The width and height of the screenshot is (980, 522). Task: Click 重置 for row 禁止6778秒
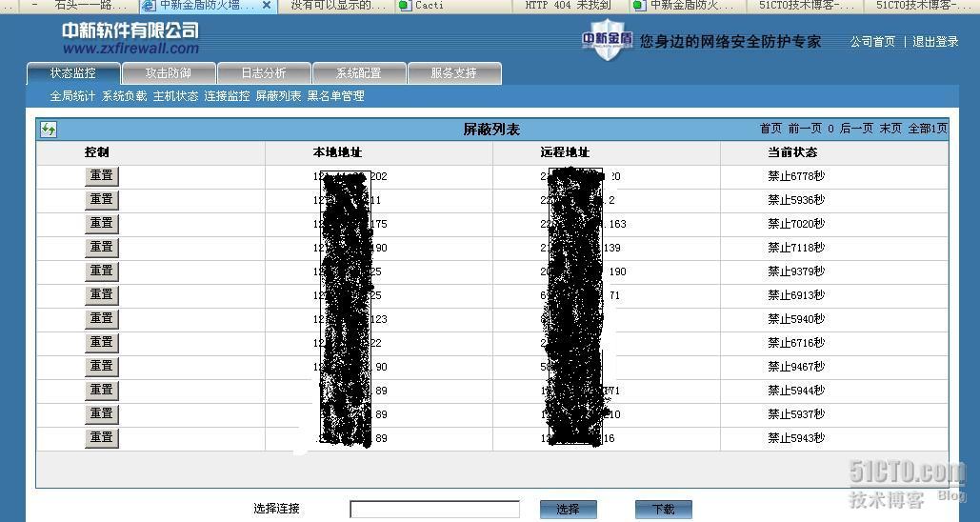pos(101,175)
